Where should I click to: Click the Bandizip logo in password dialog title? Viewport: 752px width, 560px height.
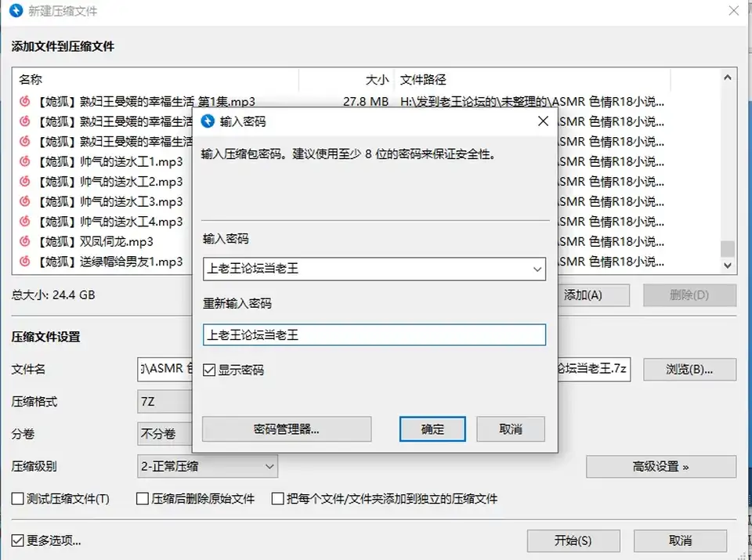pos(208,121)
